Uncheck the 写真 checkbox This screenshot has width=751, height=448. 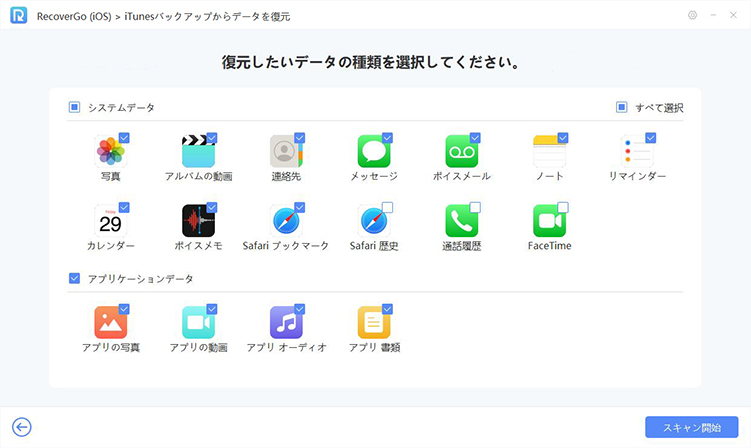pos(124,138)
